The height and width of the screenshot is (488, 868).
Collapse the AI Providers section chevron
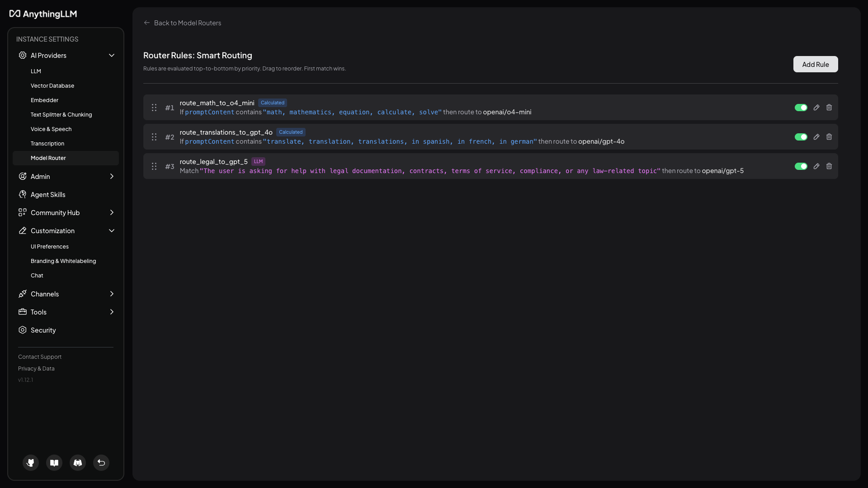112,55
